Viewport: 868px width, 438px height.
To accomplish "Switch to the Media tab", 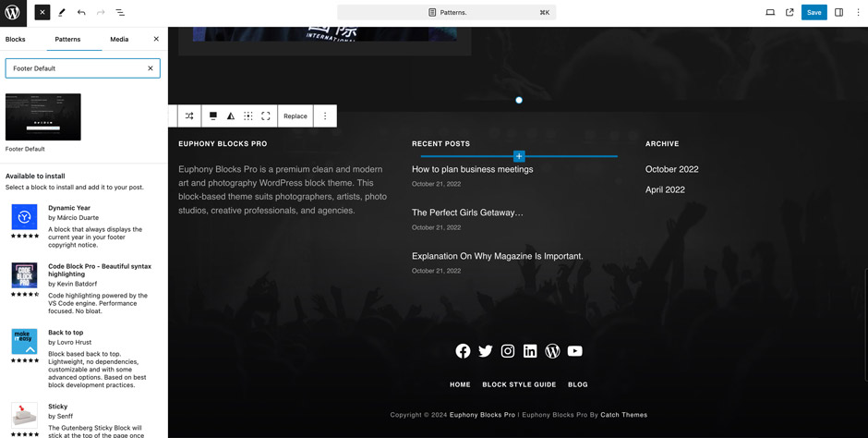I will (119, 40).
